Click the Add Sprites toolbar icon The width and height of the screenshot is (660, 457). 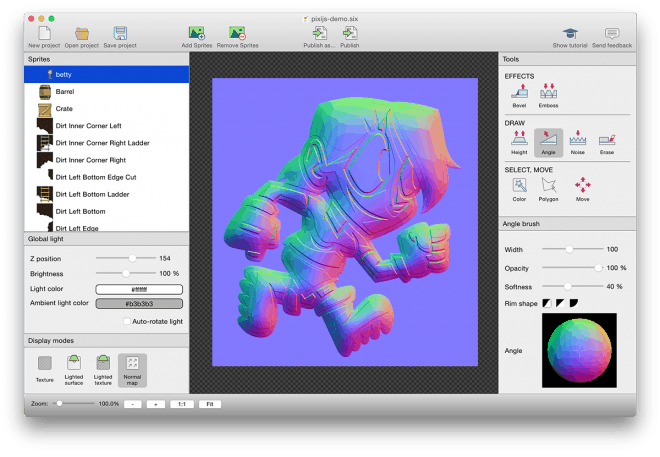(197, 34)
